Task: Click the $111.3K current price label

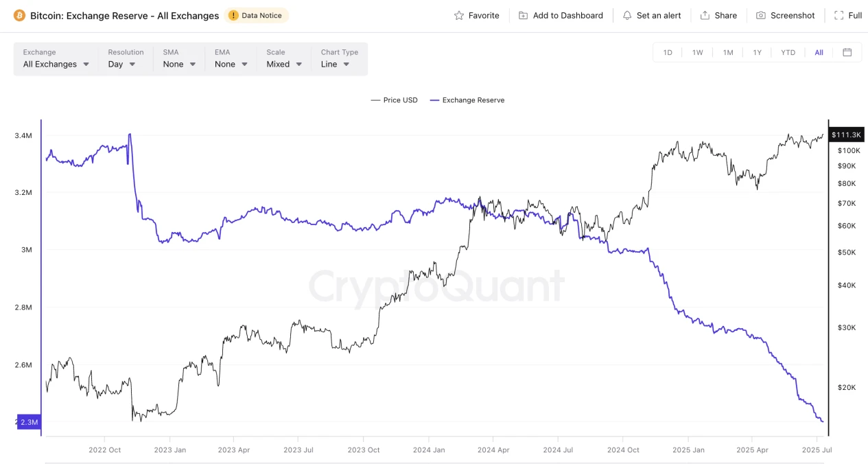Action: pos(846,135)
